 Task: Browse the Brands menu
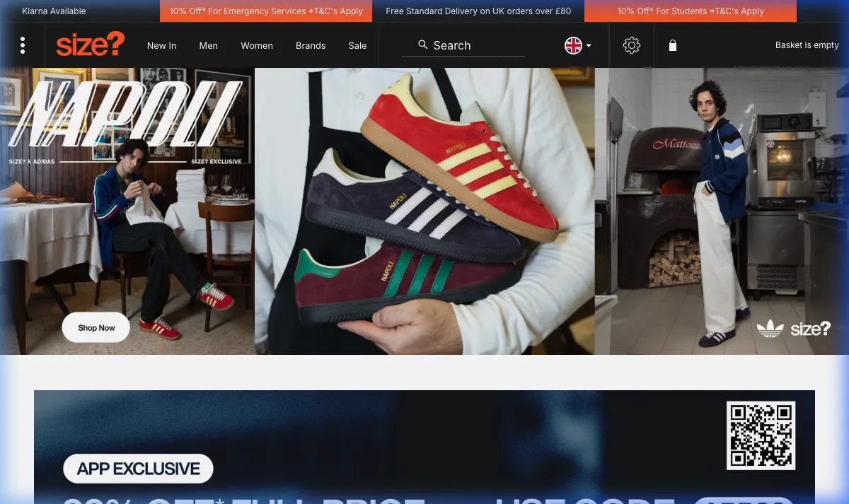(x=310, y=45)
